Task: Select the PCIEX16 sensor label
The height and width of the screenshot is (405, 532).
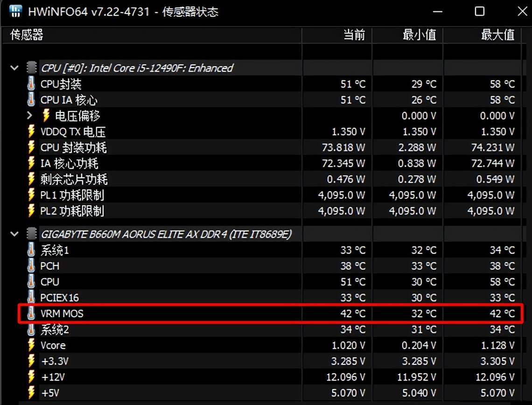Action: point(59,298)
